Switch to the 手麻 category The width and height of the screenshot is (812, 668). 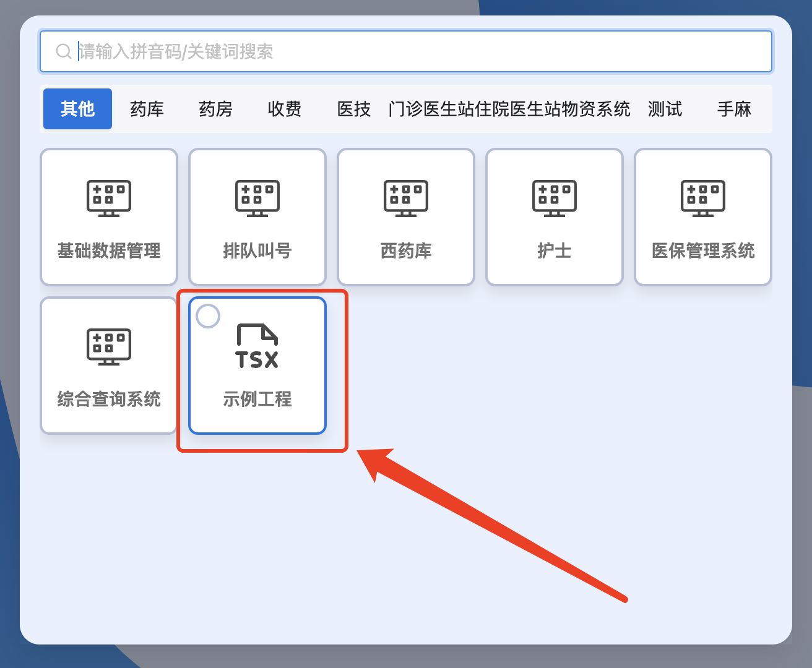tap(734, 109)
